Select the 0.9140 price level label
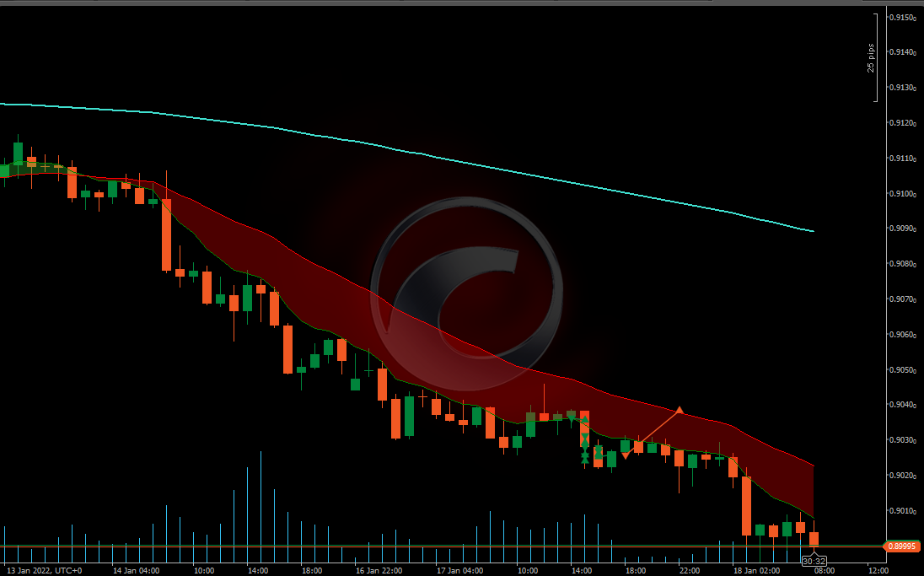 pyautogui.click(x=902, y=52)
